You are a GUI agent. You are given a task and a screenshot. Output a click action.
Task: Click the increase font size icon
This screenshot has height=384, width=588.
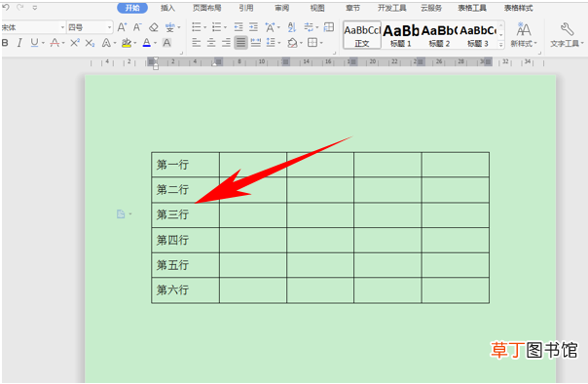pyautogui.click(x=122, y=27)
